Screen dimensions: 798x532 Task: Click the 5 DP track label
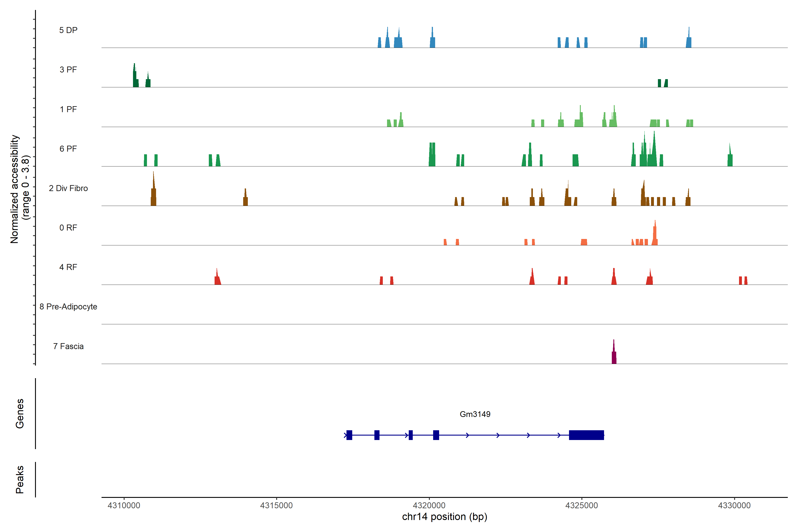coord(68,30)
